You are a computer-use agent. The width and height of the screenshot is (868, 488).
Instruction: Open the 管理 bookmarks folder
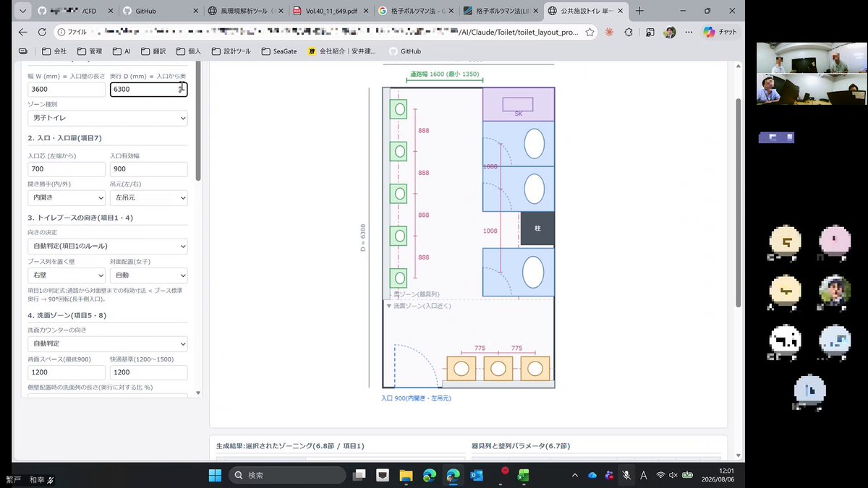(90, 51)
